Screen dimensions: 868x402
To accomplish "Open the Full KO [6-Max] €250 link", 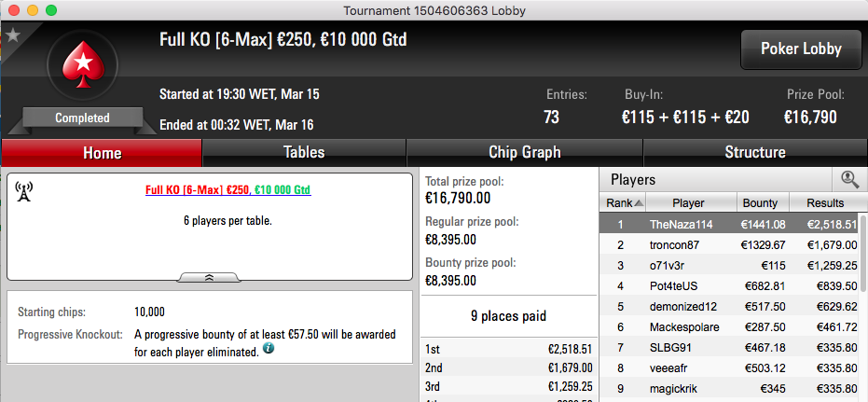I will point(198,190).
